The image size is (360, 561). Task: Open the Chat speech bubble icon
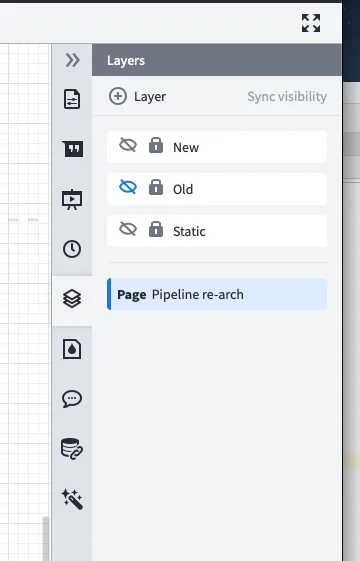coord(72,399)
